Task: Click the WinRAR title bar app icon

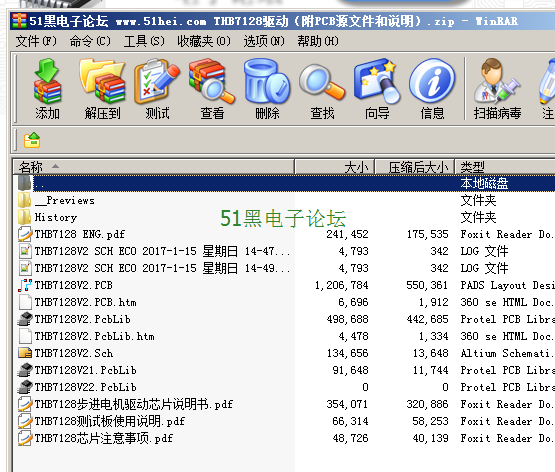Action: tap(19, 21)
